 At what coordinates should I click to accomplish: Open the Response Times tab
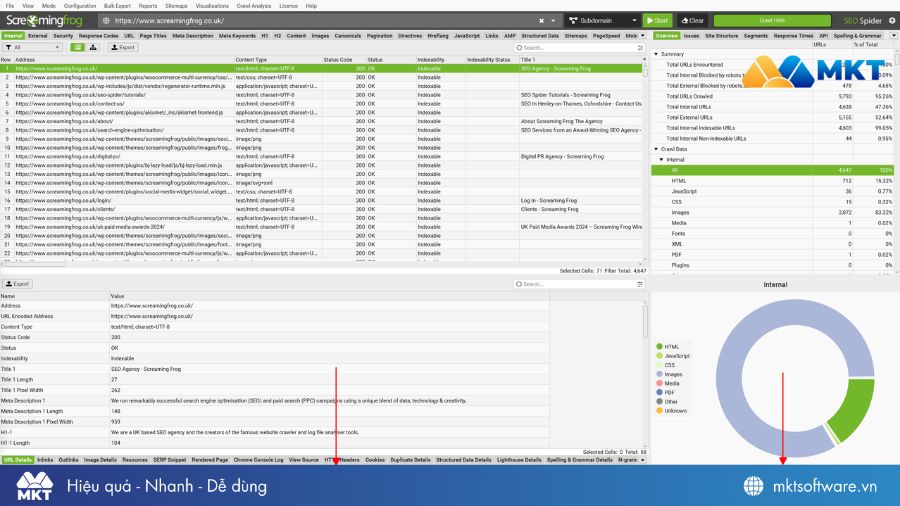(793, 36)
